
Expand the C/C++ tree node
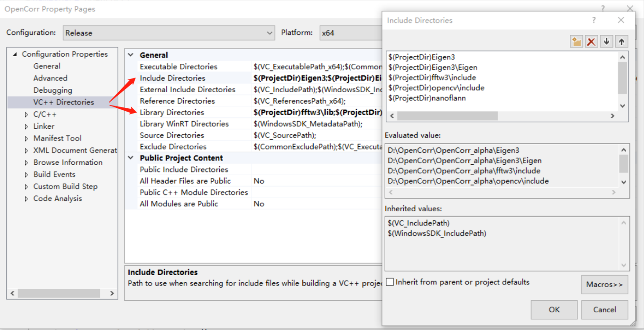[x=26, y=114]
